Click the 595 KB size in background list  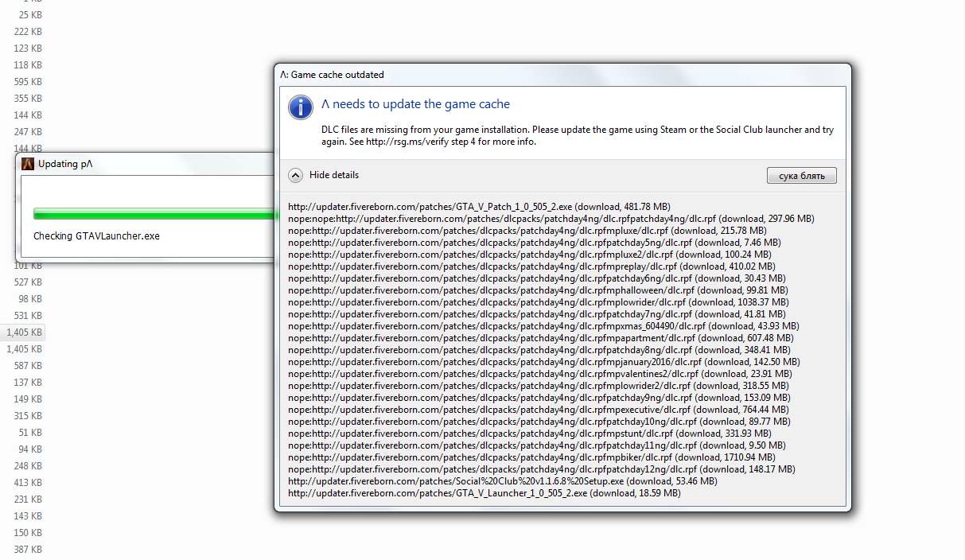pyautogui.click(x=28, y=82)
